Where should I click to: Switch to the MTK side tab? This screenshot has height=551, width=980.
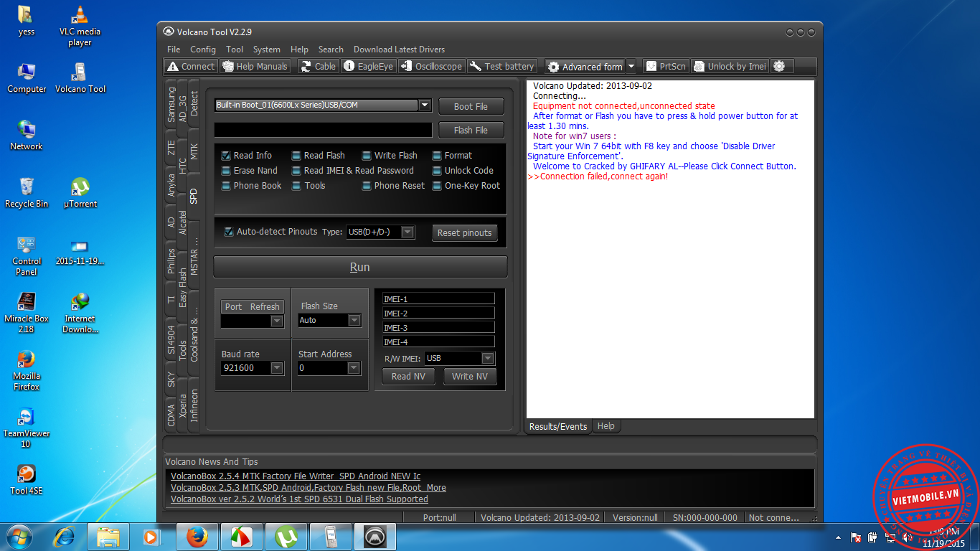[x=194, y=151]
